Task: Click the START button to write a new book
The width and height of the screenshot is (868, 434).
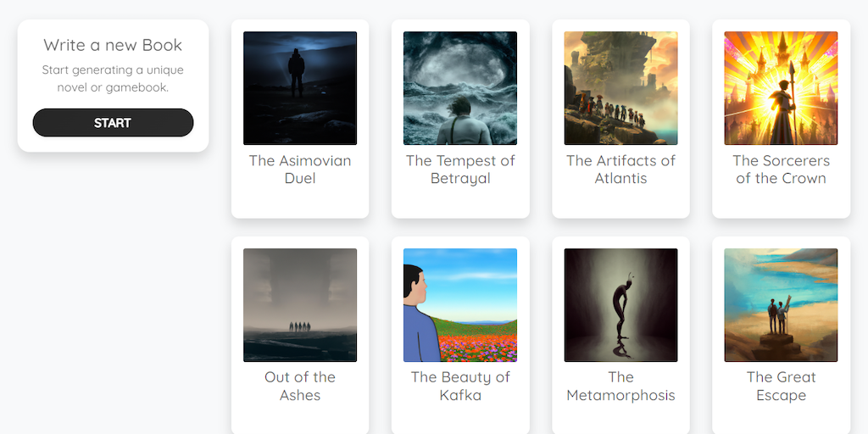Action: [113, 123]
